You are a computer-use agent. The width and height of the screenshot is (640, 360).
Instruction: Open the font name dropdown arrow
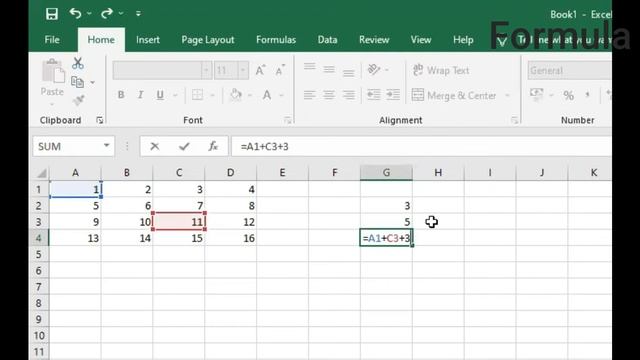[206, 71]
